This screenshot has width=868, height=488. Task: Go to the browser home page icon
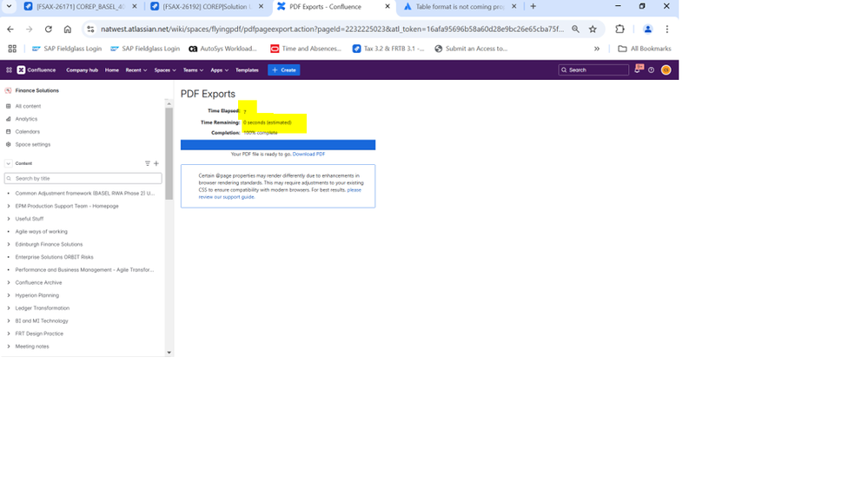(x=68, y=29)
